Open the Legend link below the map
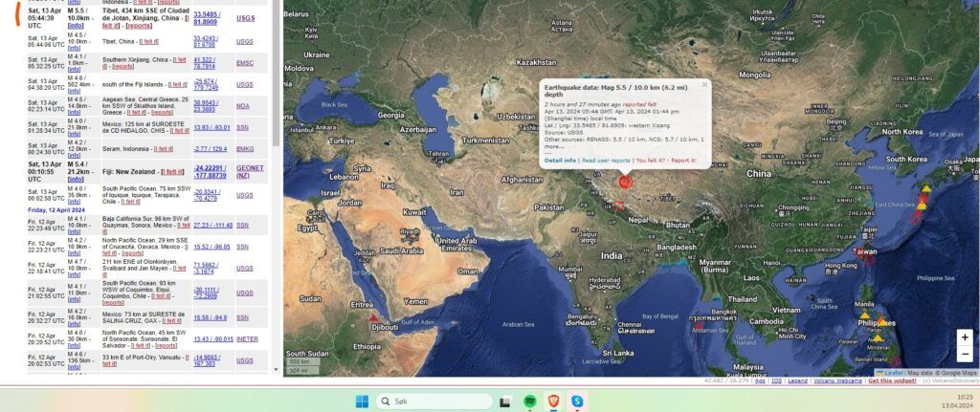The width and height of the screenshot is (980, 412). 797,380
